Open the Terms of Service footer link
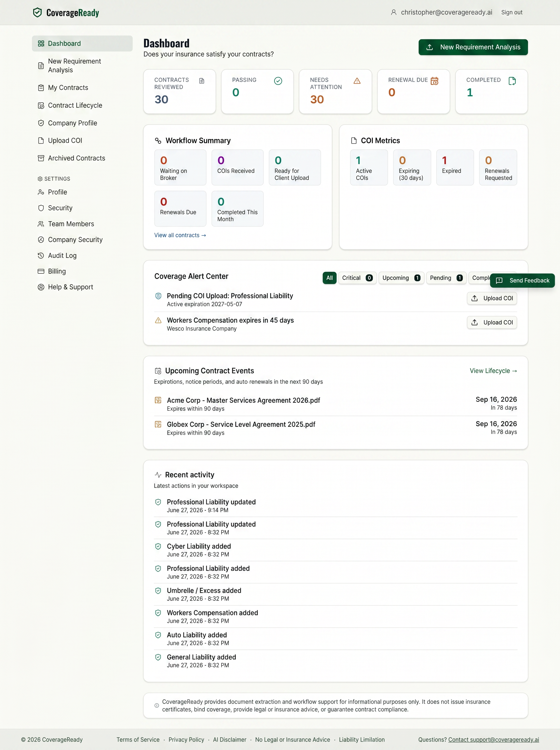The width and height of the screenshot is (560, 750). click(138, 739)
